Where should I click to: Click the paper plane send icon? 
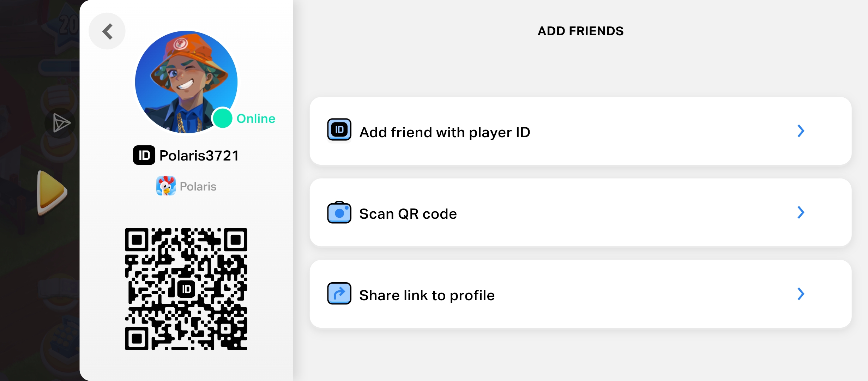[x=61, y=123]
